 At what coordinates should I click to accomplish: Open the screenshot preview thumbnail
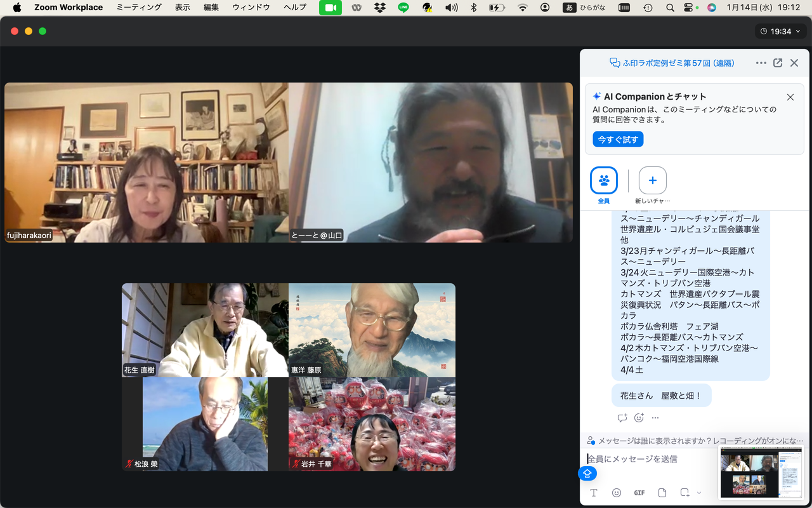(761, 472)
